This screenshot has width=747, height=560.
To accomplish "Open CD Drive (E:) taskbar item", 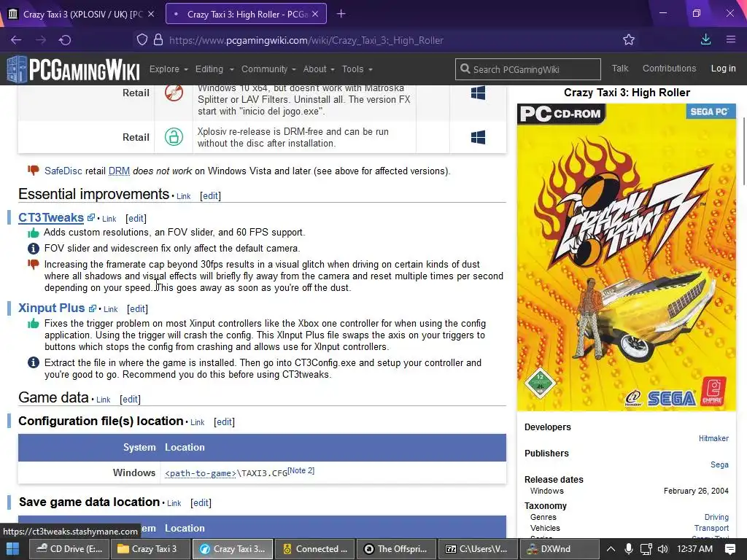I will coord(69,548).
